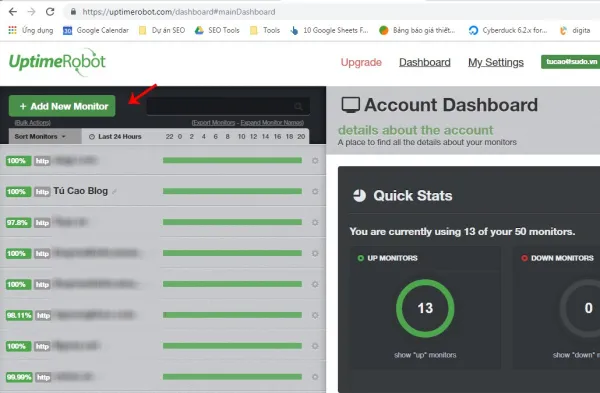Click the Add New Monitor button
The height and width of the screenshot is (393, 600).
pos(62,106)
